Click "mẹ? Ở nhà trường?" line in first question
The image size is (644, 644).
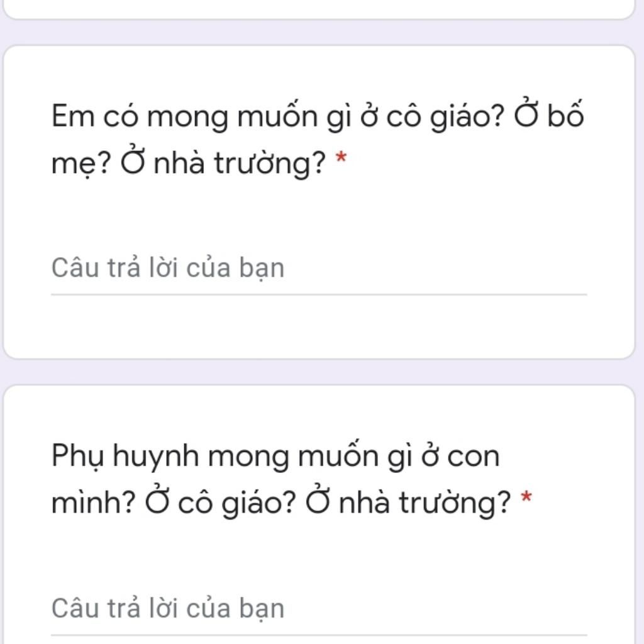(x=189, y=164)
